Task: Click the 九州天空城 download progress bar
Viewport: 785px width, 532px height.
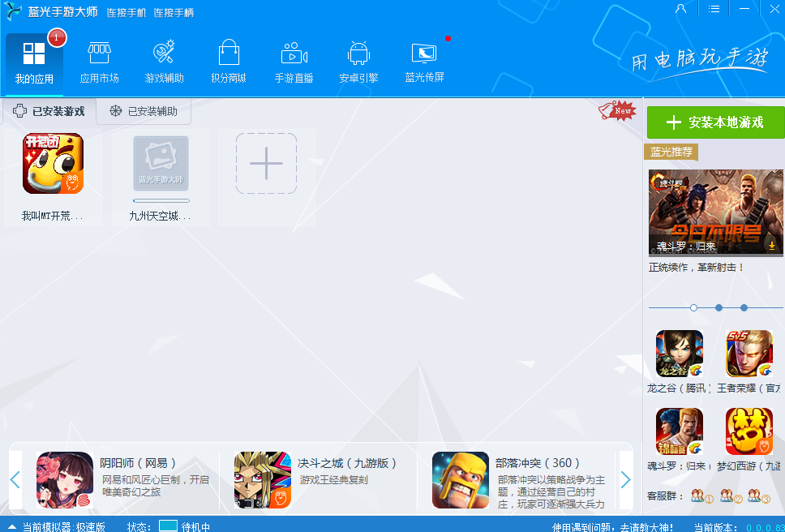Action: point(161,200)
